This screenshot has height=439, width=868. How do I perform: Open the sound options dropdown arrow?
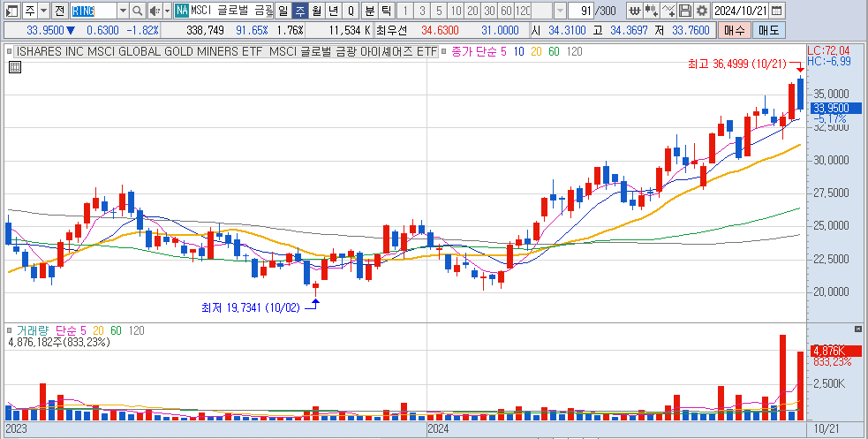point(167,10)
